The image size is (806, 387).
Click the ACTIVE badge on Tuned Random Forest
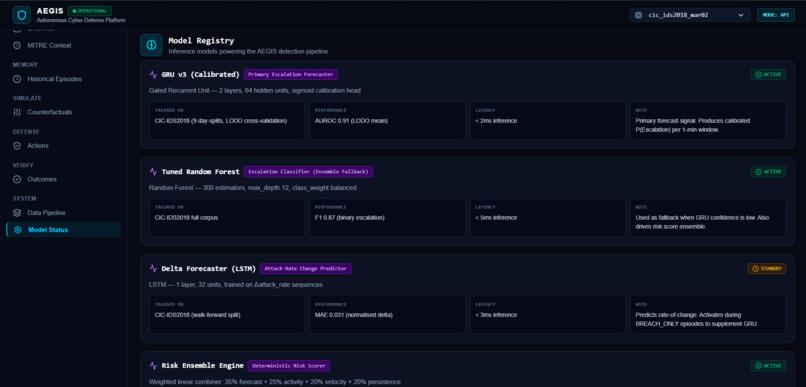click(x=768, y=172)
